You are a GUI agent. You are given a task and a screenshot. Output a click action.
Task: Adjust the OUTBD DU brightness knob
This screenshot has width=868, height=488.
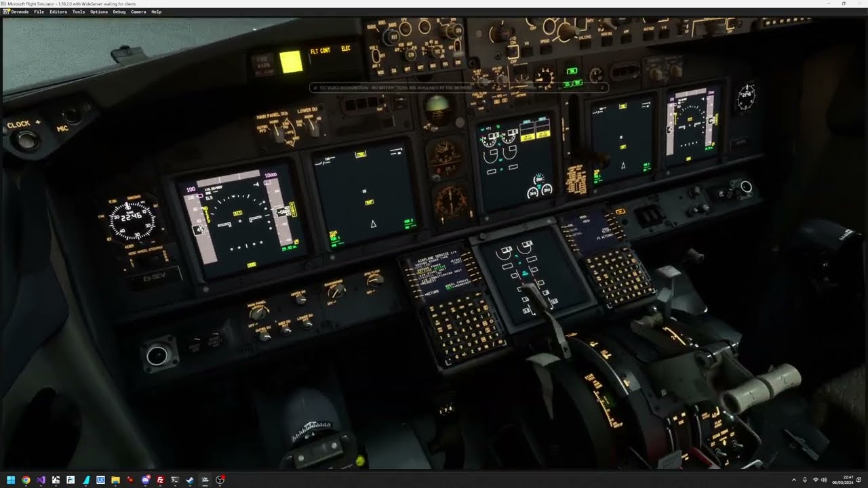coord(265,336)
